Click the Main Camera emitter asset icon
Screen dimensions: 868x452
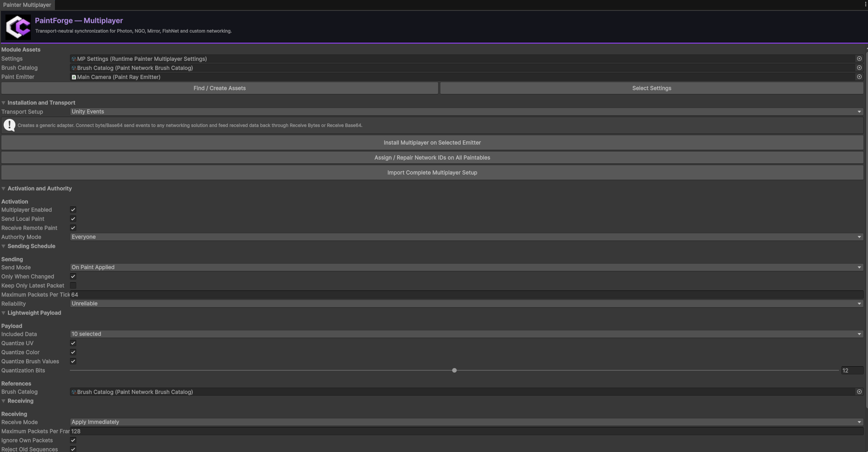[x=74, y=77]
